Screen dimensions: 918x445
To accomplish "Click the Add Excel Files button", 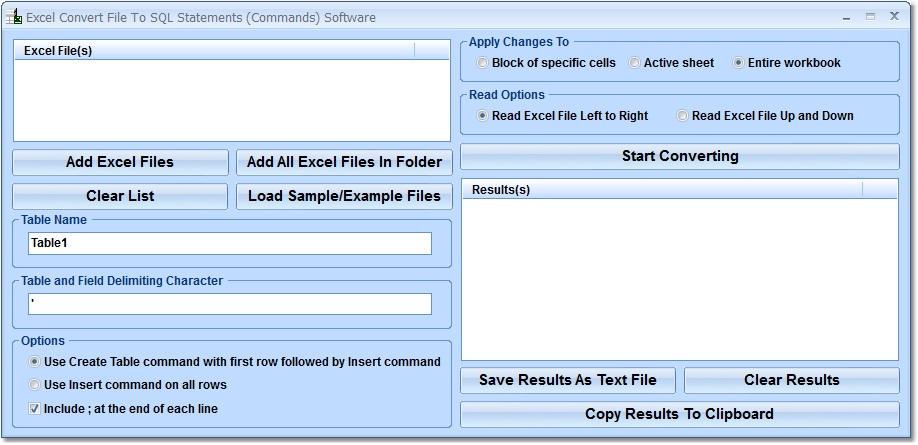I will point(120,162).
